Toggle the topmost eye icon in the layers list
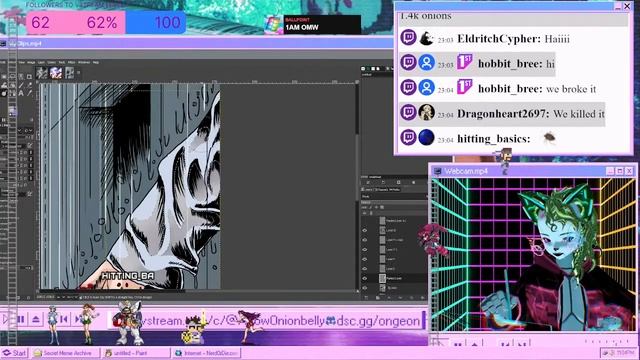 (364, 231)
